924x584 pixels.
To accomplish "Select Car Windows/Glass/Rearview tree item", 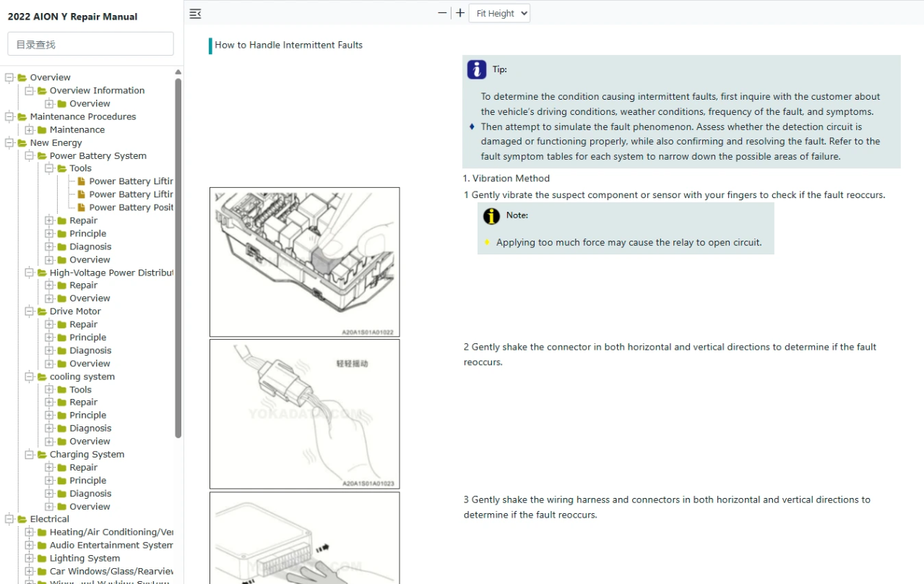I will [111, 571].
